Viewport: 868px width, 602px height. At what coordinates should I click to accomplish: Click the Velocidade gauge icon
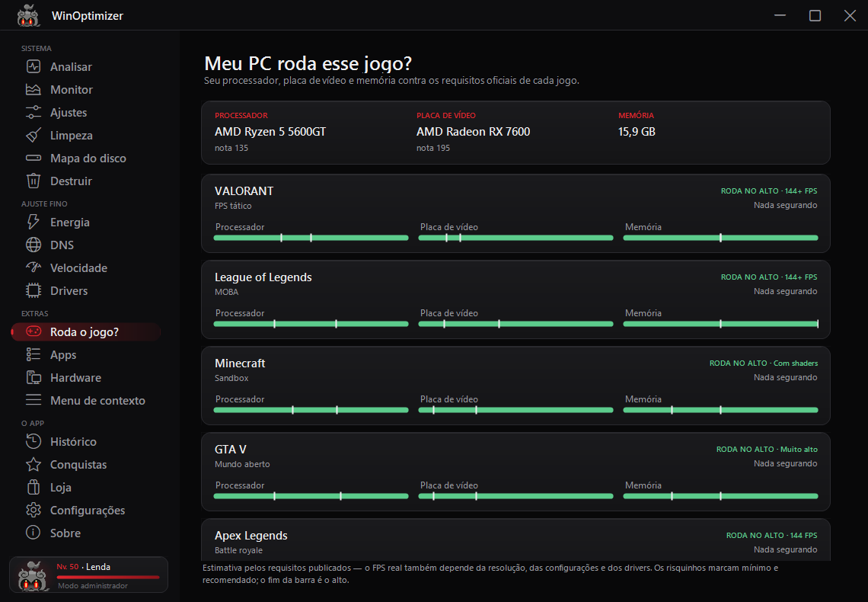(x=34, y=267)
